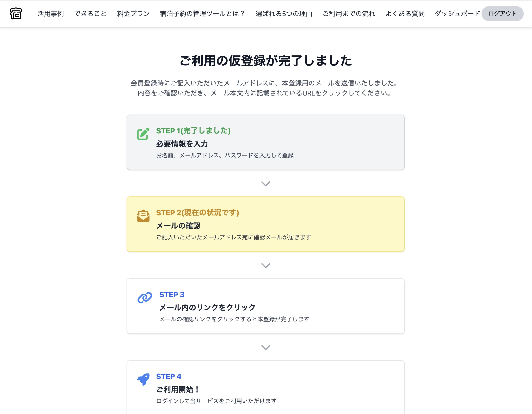
Task: Open the 活用事例 menu item
Action: (x=50, y=14)
